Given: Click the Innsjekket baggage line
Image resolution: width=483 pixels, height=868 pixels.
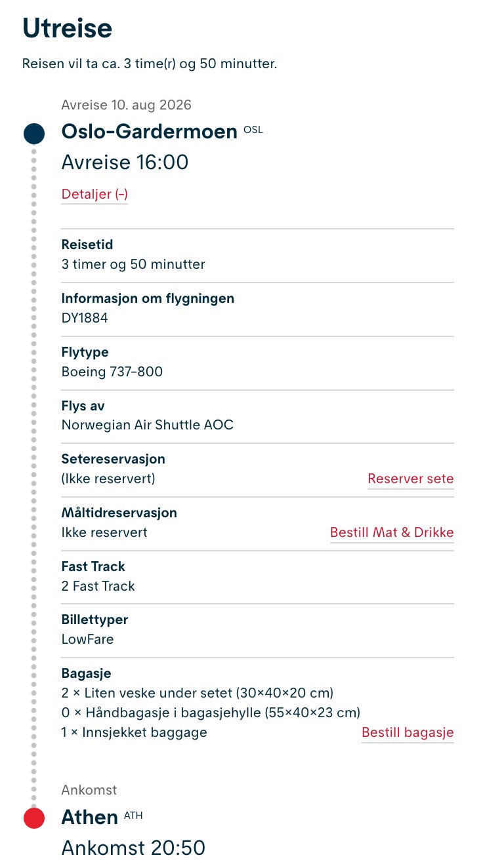Looking at the screenshot, I should click(135, 732).
